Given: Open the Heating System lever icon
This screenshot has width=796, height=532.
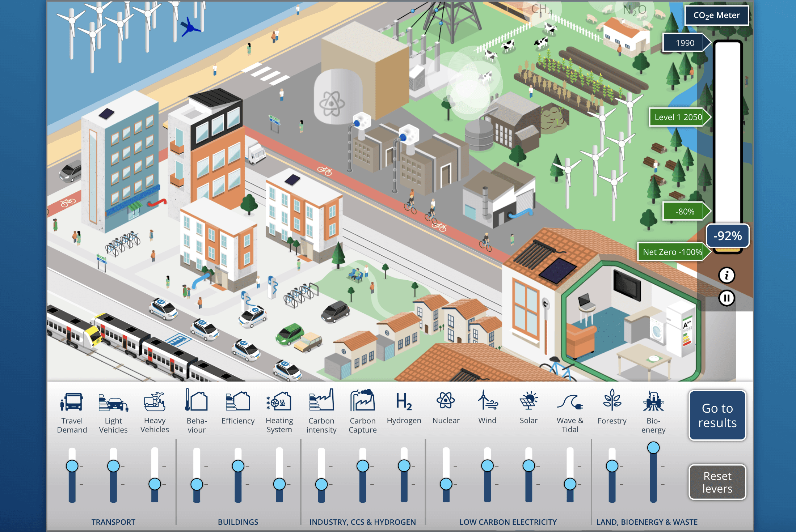Looking at the screenshot, I should tap(279, 401).
